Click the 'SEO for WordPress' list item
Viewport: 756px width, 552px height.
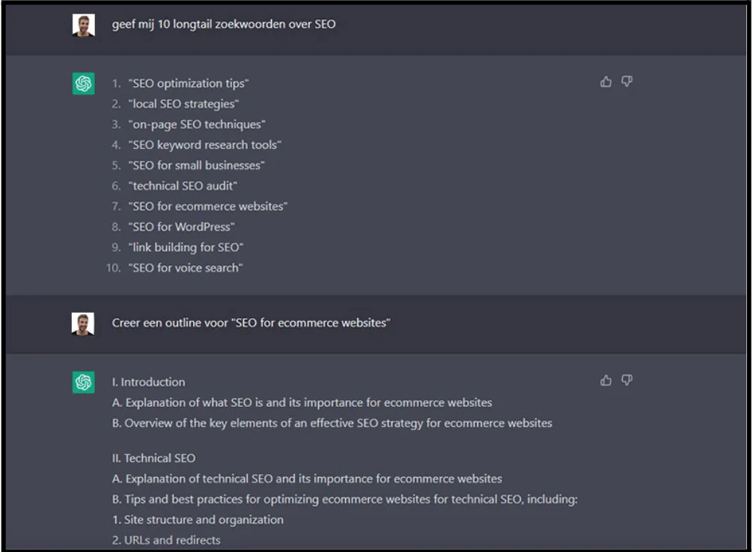tap(181, 227)
